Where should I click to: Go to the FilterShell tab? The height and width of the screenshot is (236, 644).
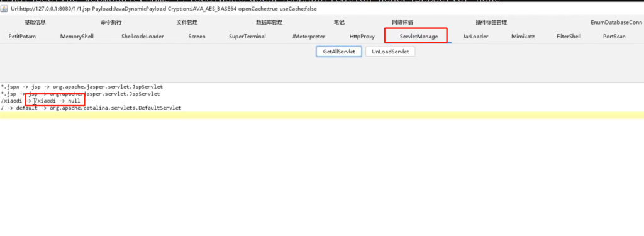point(569,36)
